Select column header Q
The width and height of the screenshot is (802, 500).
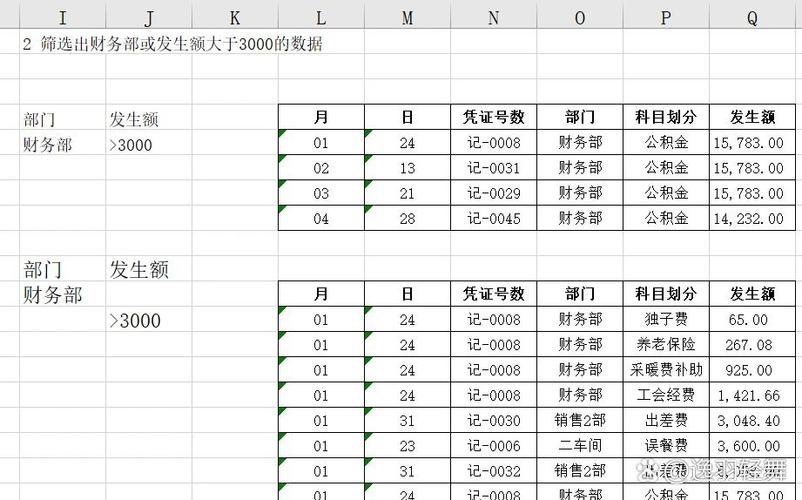(x=752, y=18)
